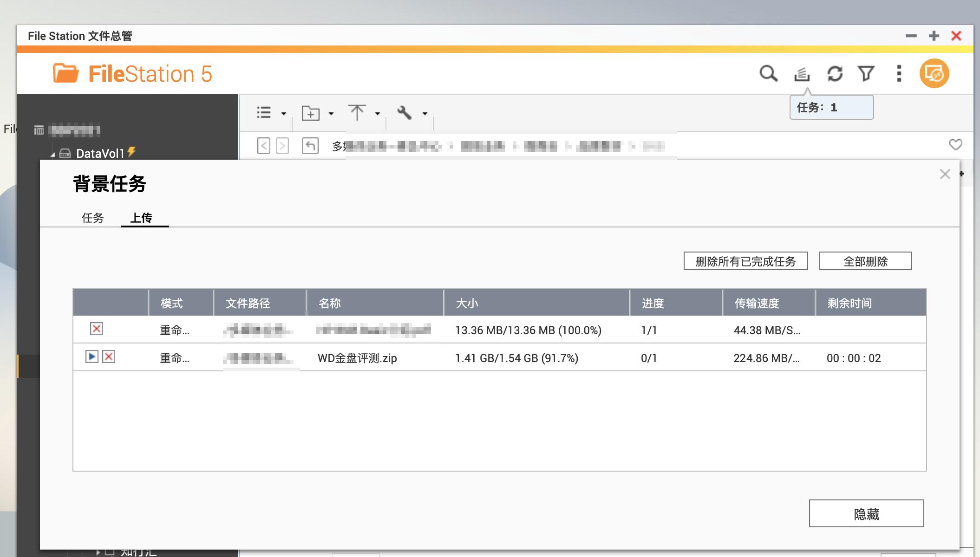Image resolution: width=980 pixels, height=557 pixels.
Task: Resume the WD金盘评测.zip upload
Action: pyautogui.click(x=91, y=357)
